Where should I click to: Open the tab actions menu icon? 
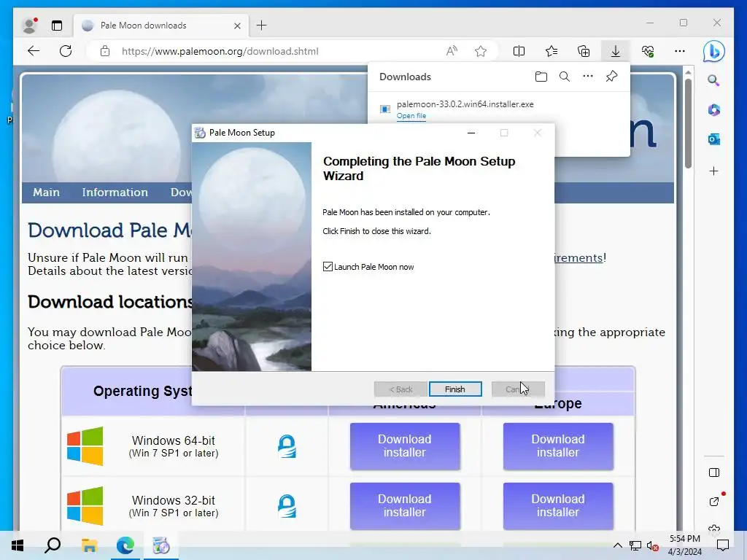[57, 26]
